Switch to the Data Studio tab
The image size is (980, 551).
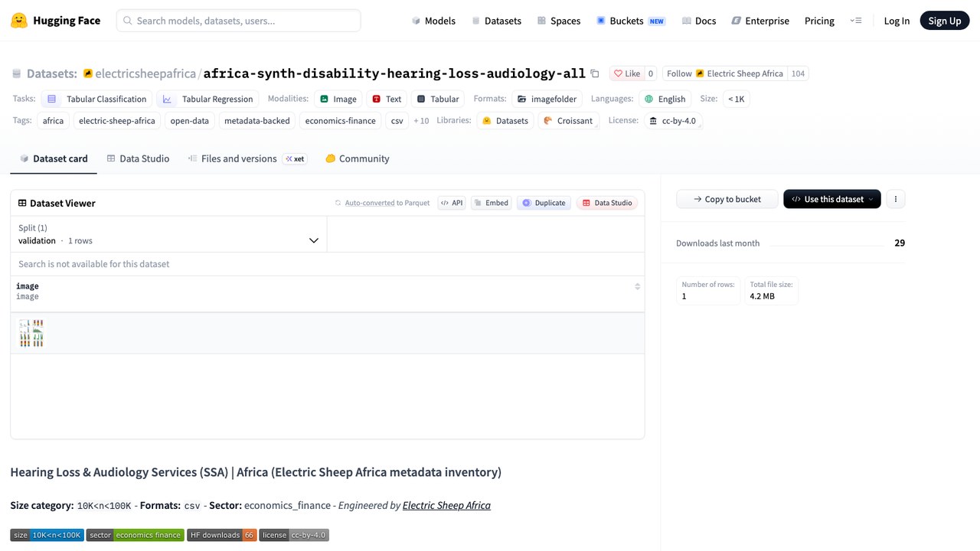pyautogui.click(x=138, y=158)
